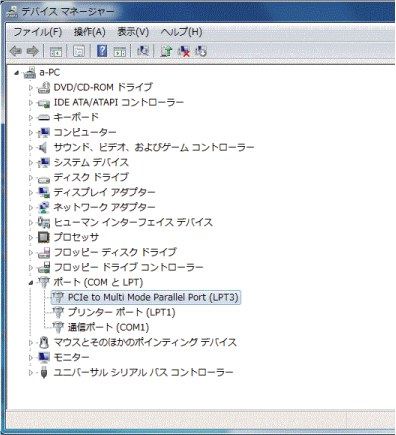Click the blue Help question mark icon
Screen dimensions: 396x435
[102, 51]
